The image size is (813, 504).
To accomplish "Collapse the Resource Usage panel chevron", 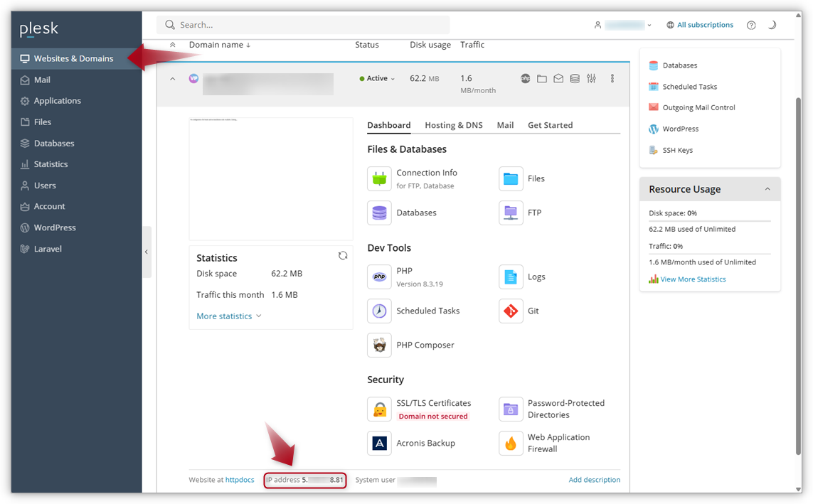I will (x=767, y=189).
